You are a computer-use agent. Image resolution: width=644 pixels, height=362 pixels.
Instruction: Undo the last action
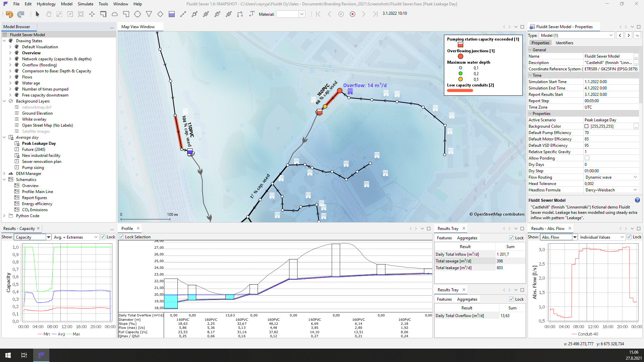point(9,14)
